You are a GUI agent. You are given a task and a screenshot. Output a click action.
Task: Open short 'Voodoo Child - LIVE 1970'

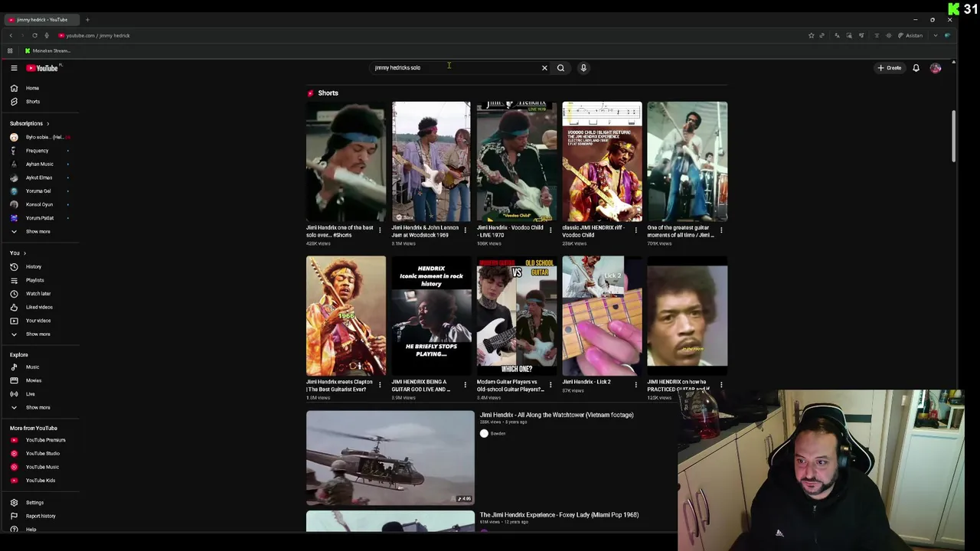point(517,161)
